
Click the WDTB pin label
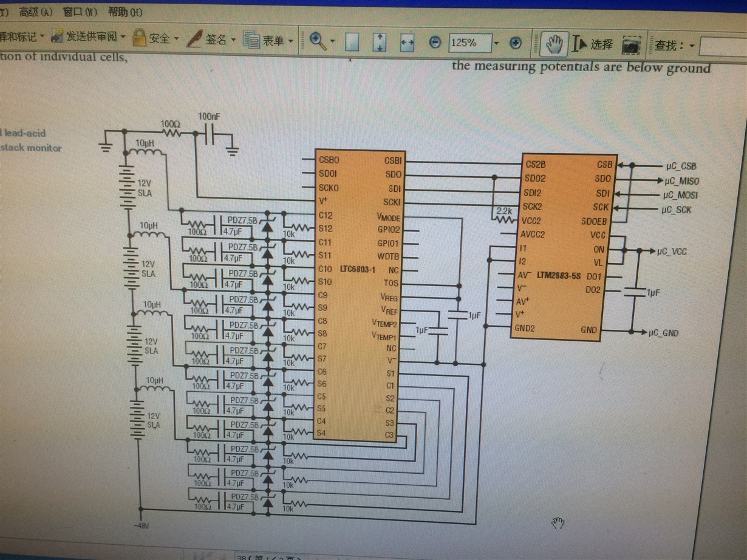coord(389,256)
